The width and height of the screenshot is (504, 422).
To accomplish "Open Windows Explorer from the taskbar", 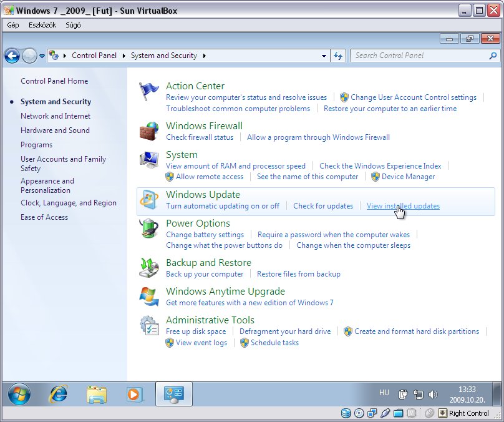I will point(97,395).
